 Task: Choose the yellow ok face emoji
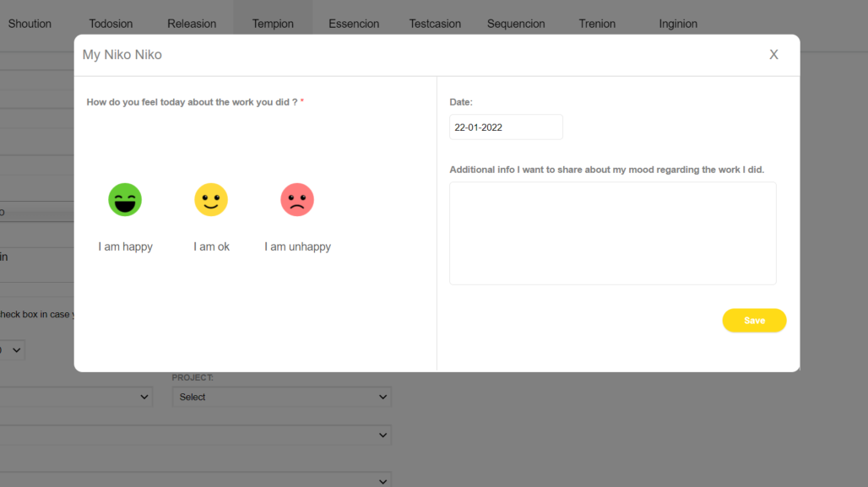pyautogui.click(x=211, y=200)
